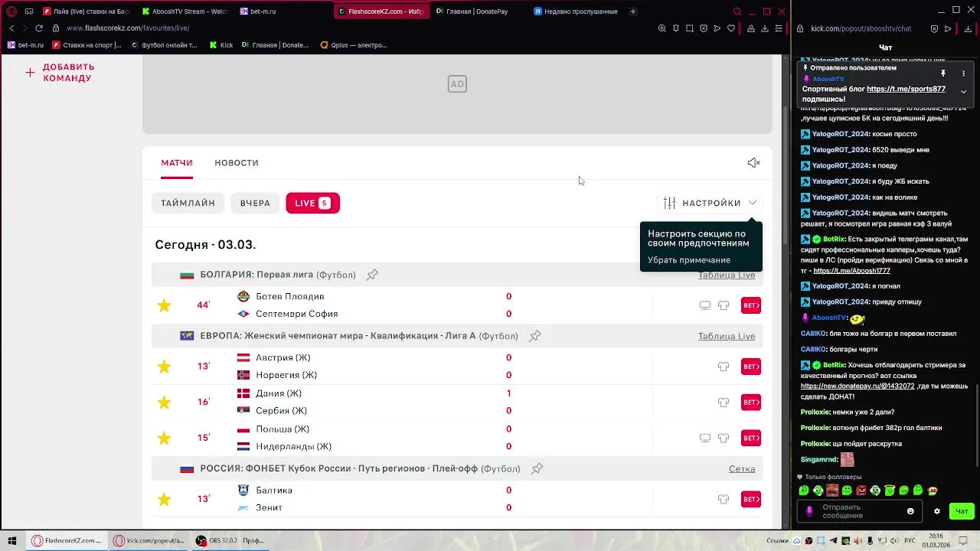
Task: Select the Вчера filter
Action: [255, 203]
